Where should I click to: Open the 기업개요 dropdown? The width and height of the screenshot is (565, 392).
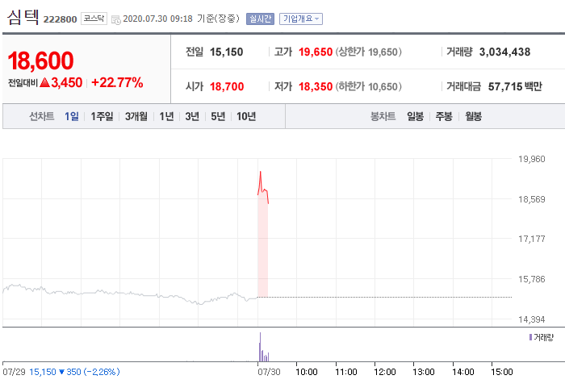tap(301, 19)
